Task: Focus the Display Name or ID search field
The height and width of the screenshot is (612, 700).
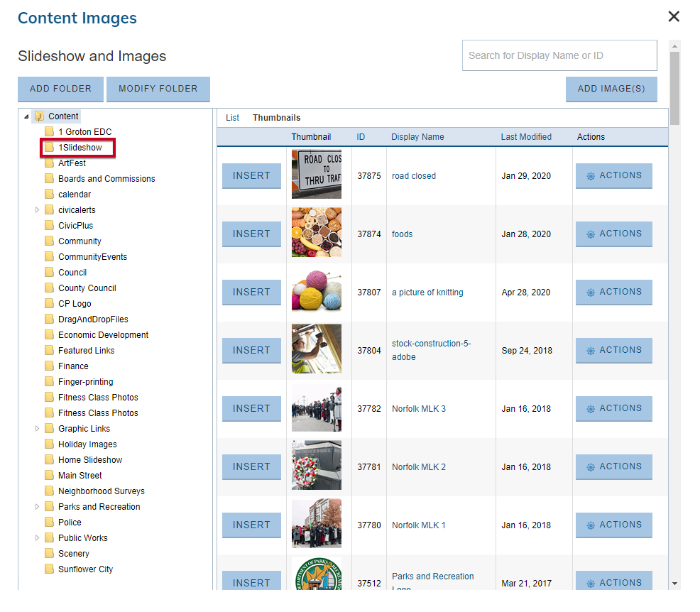Action: pos(559,55)
